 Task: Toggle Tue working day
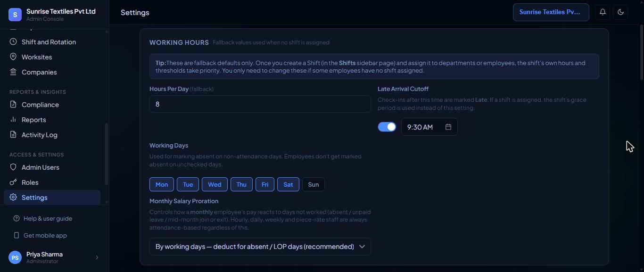[188, 184]
